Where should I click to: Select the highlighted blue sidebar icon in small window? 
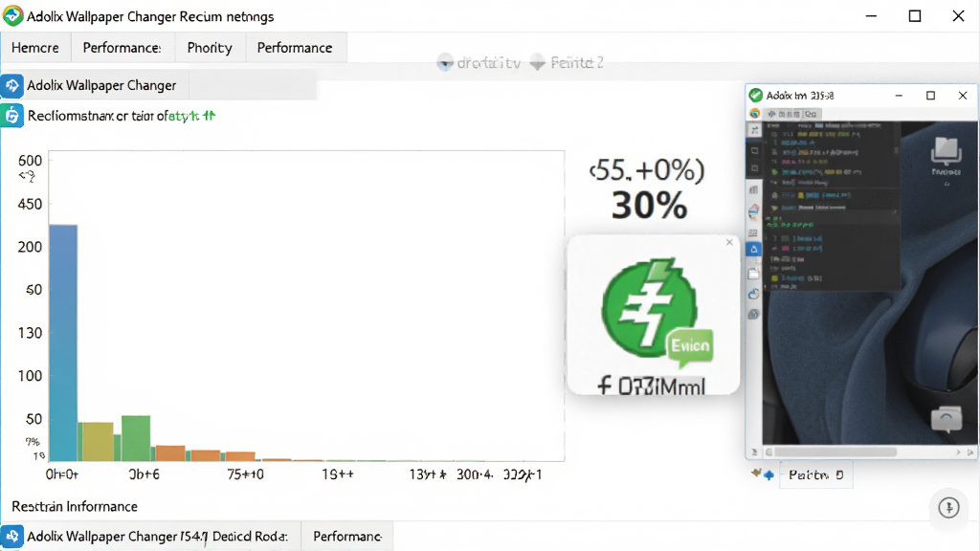click(754, 250)
